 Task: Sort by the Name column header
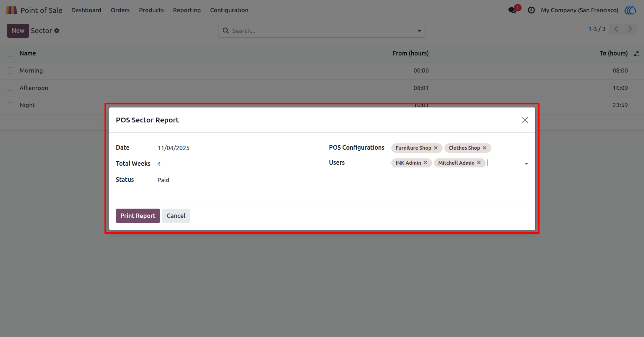click(28, 53)
